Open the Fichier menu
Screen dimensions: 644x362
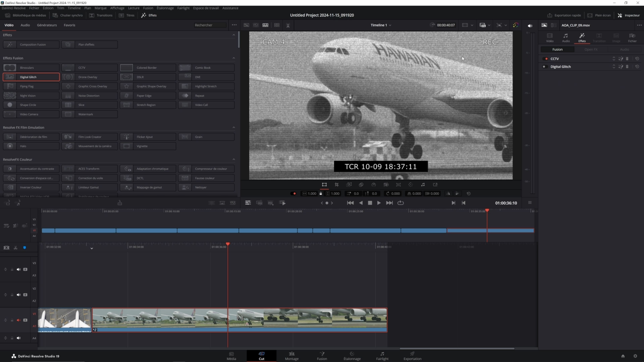34,8
